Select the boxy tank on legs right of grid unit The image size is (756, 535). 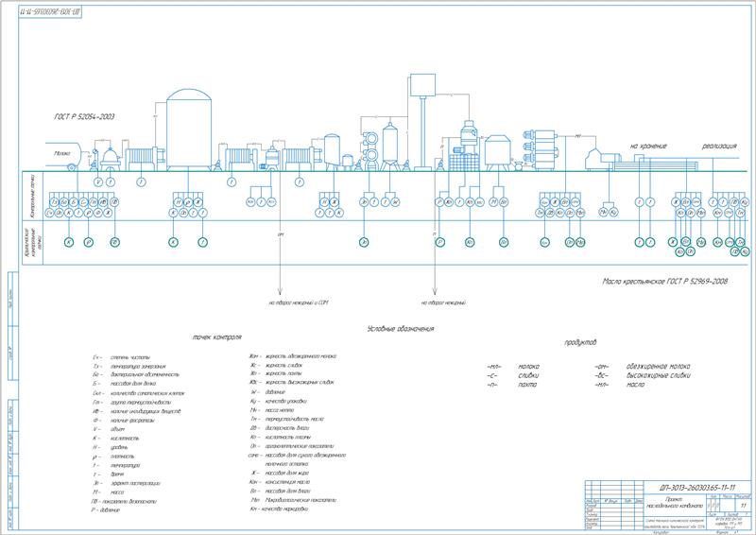[498, 153]
